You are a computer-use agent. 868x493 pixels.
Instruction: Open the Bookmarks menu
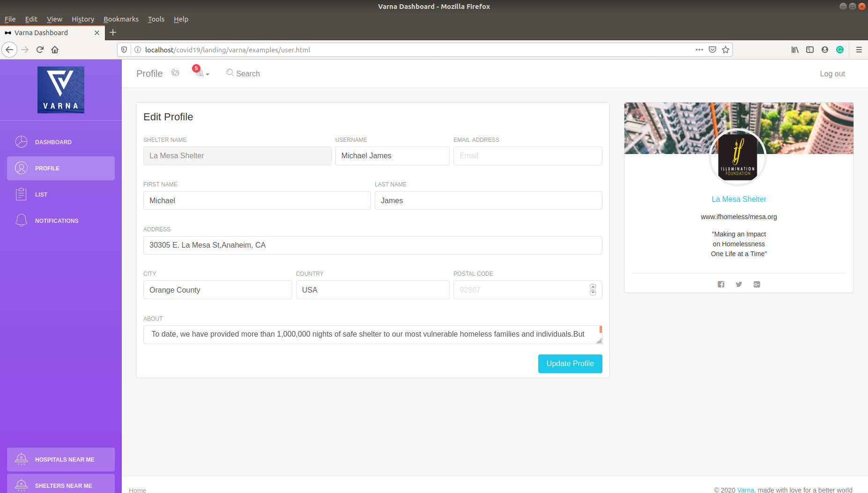coord(121,19)
